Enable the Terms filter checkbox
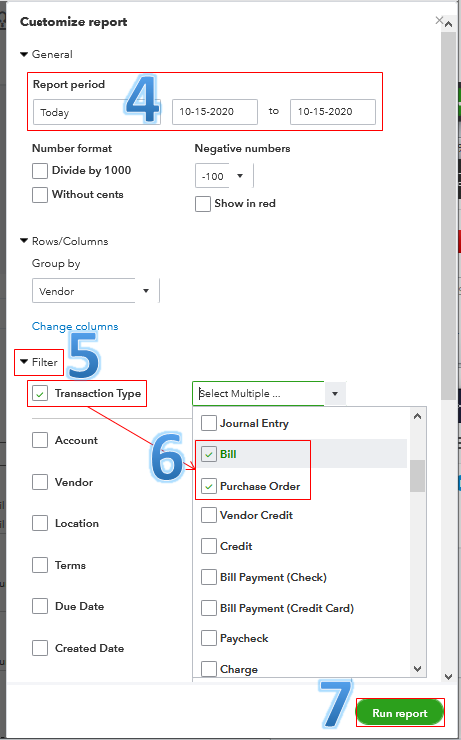 [x=40, y=565]
